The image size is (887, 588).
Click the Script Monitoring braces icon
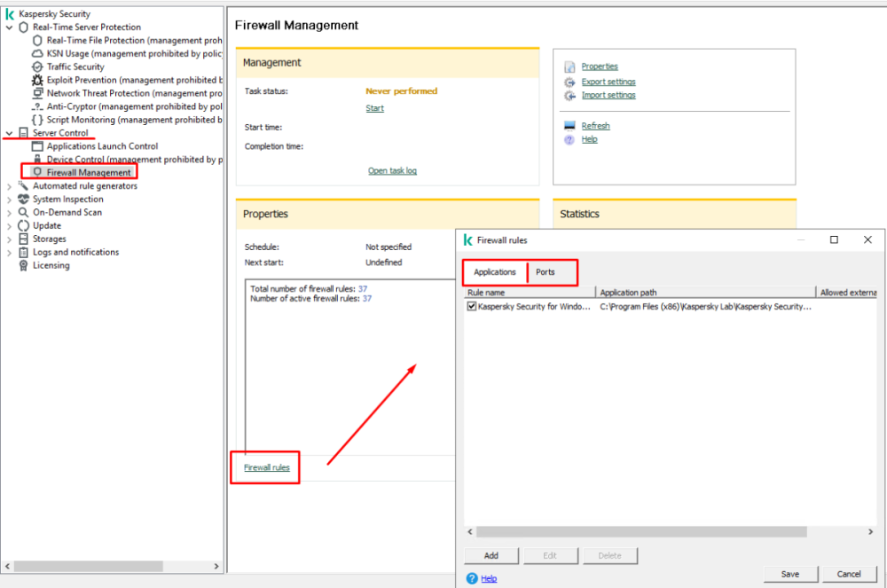pyautogui.click(x=37, y=120)
